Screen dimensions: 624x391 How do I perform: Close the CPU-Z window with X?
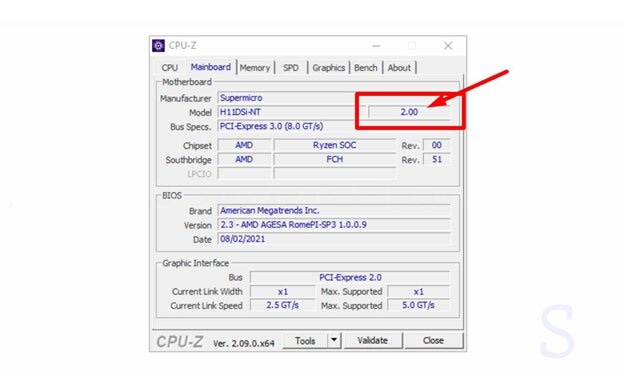(x=448, y=46)
